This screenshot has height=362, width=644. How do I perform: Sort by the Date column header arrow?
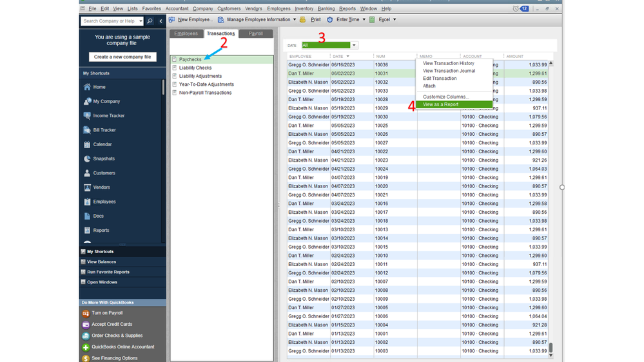pyautogui.click(x=348, y=56)
